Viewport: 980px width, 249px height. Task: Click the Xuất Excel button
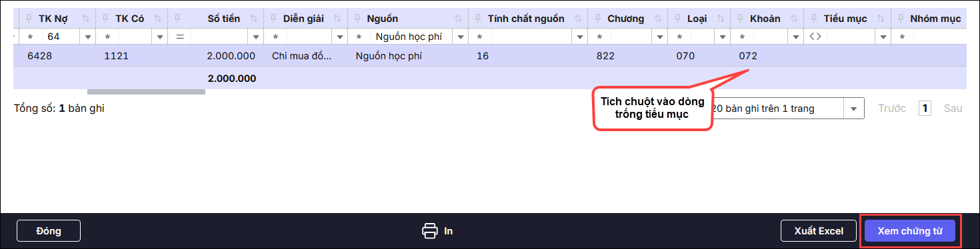point(819,231)
